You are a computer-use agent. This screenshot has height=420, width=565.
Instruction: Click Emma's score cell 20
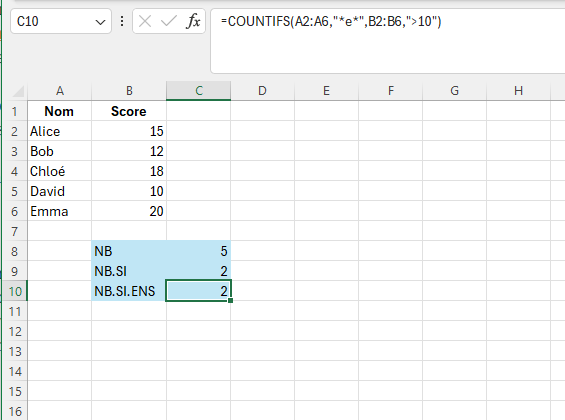pyautogui.click(x=129, y=211)
